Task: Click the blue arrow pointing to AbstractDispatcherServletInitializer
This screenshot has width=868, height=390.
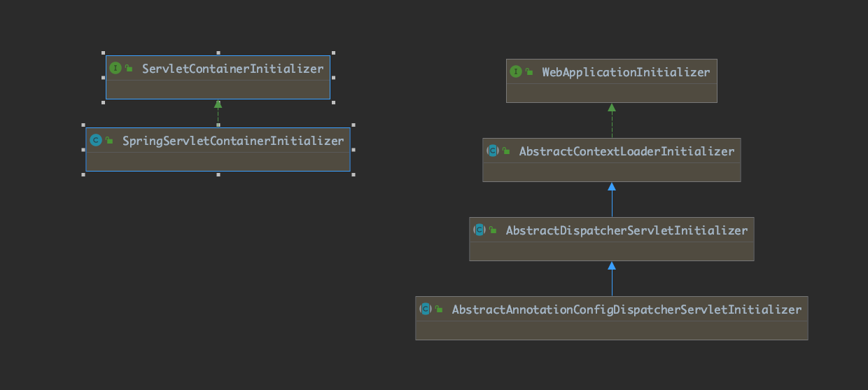Action: pyautogui.click(x=612, y=279)
